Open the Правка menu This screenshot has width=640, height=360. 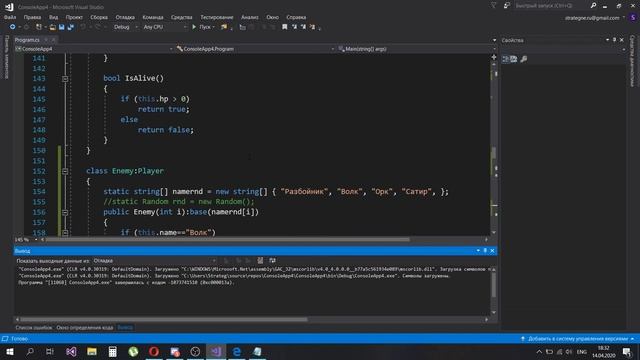(x=32, y=17)
